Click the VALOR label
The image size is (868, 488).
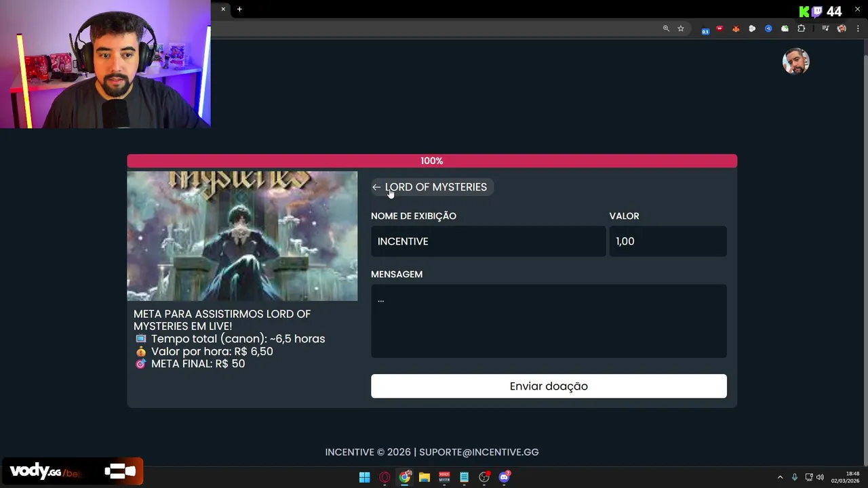(x=625, y=216)
